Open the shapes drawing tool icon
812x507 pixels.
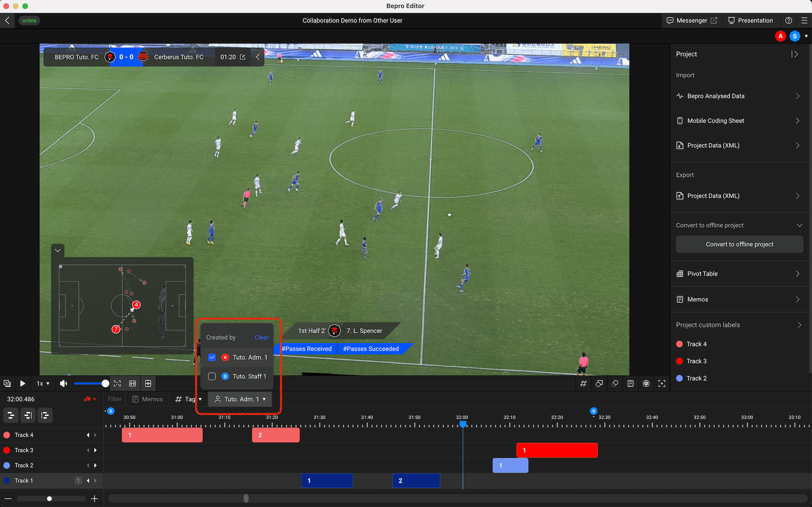click(599, 384)
